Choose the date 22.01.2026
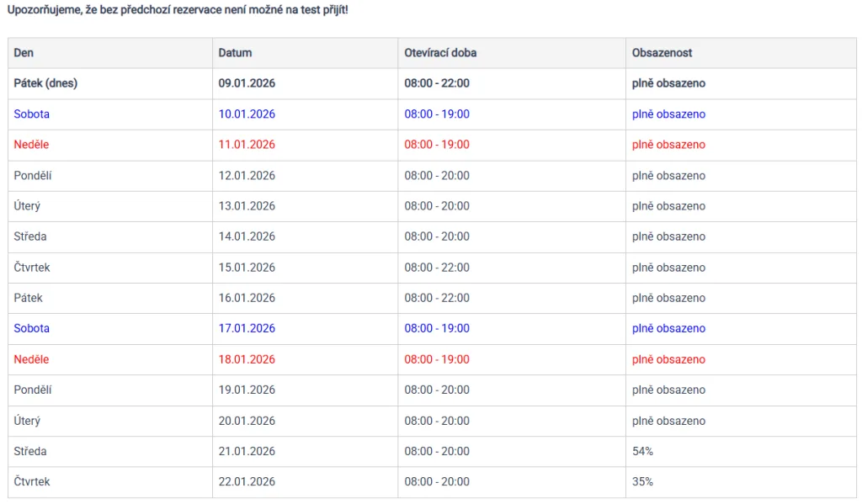Image resolution: width=862 pixels, height=504 pixels. click(247, 482)
